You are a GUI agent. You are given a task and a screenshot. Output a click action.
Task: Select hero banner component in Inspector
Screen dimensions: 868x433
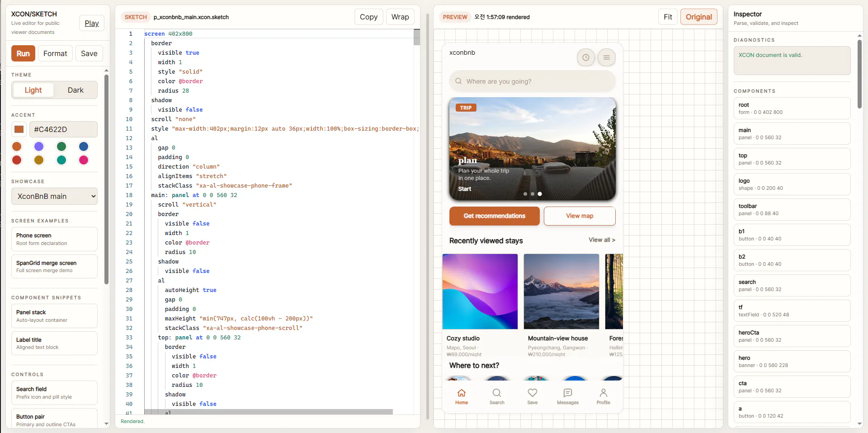click(792, 362)
